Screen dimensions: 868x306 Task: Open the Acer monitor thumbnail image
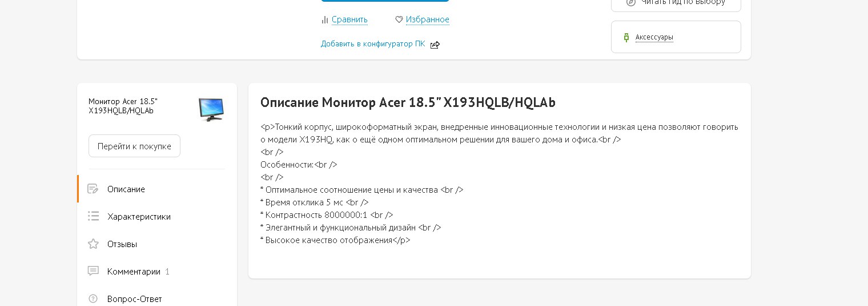211,109
